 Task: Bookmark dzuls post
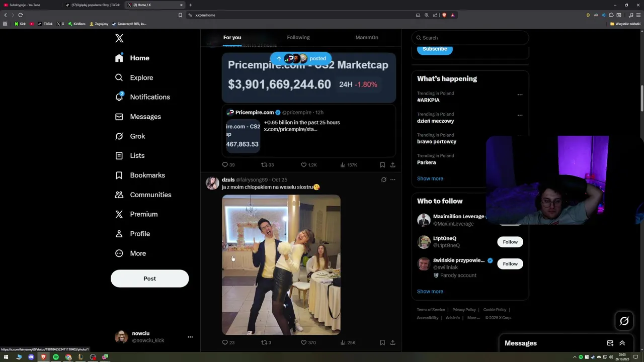coord(382,342)
